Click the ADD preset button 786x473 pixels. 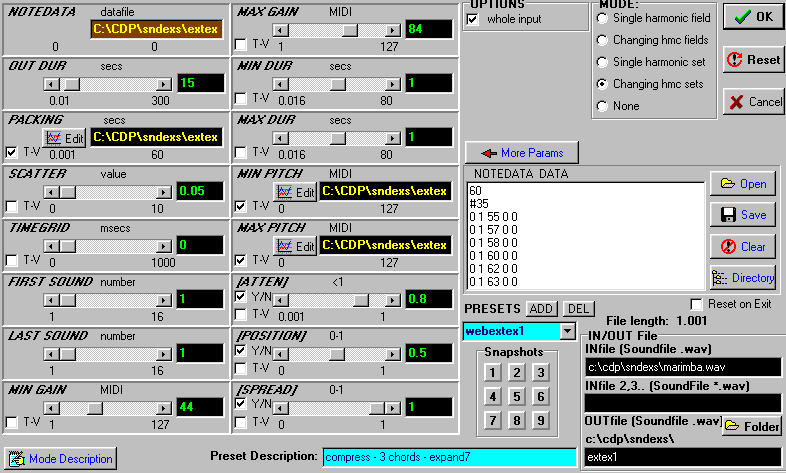tap(541, 309)
